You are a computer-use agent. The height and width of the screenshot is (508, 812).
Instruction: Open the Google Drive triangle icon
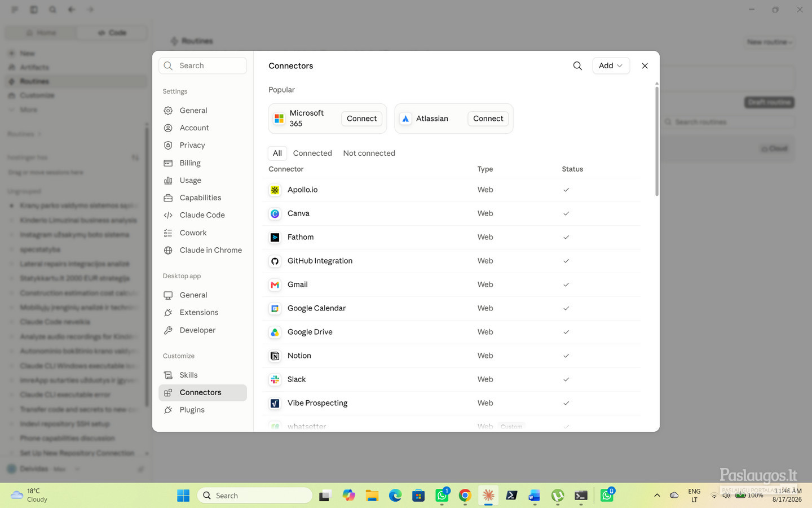[x=275, y=332]
